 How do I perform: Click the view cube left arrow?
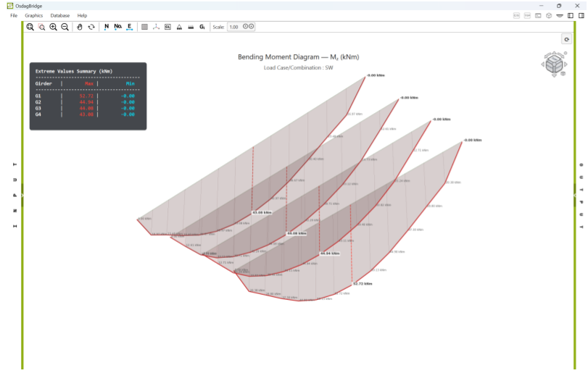pos(542,64)
